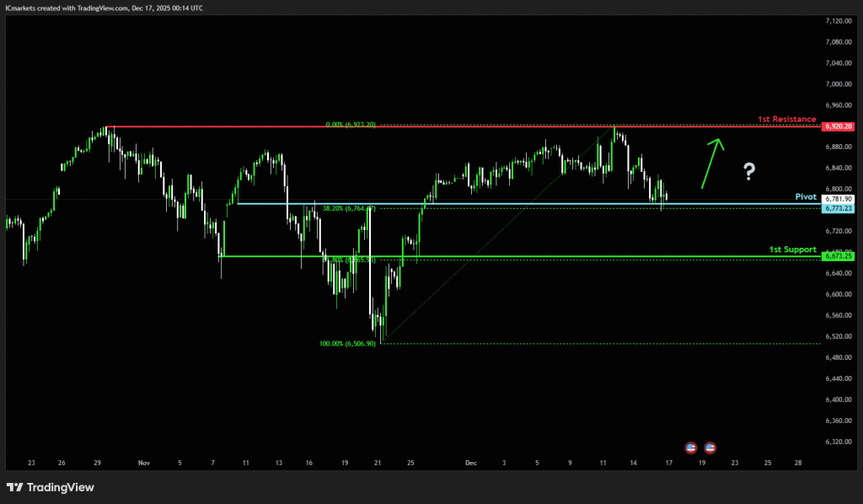Select the 1st Support text label
The width and height of the screenshot is (863, 504).
(x=792, y=249)
